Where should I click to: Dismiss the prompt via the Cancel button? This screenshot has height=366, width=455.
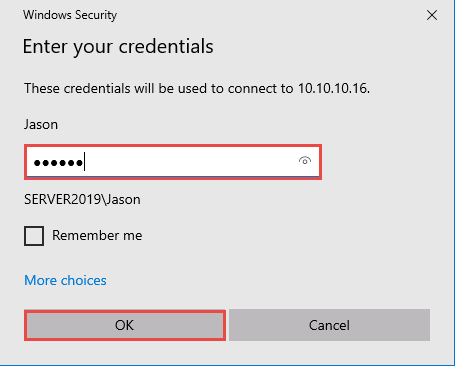[329, 325]
